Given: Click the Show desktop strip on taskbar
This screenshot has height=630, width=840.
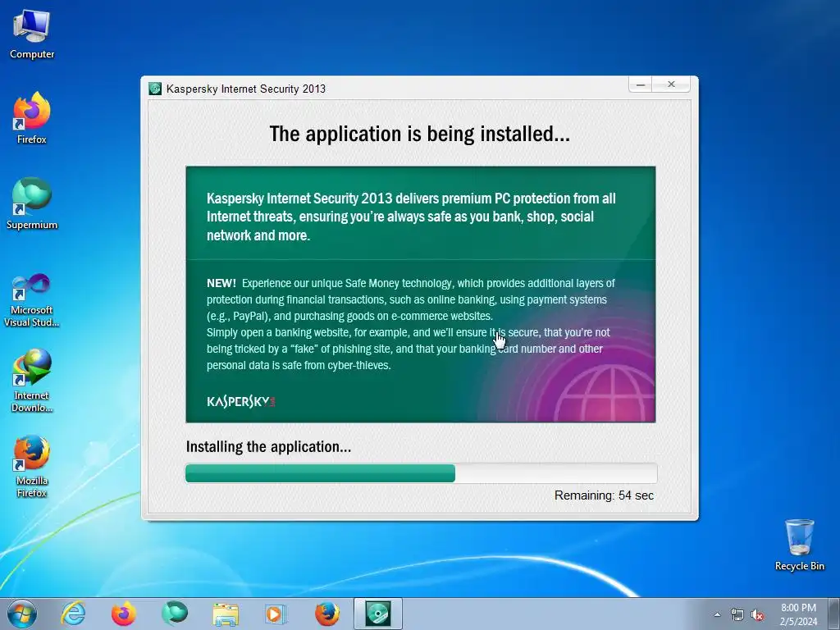Looking at the screenshot, I should point(834,614).
